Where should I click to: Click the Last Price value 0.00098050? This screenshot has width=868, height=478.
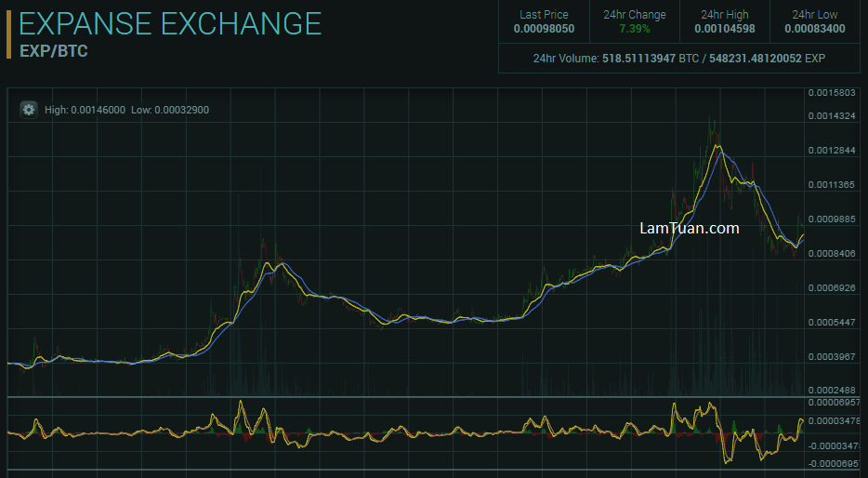tap(545, 29)
